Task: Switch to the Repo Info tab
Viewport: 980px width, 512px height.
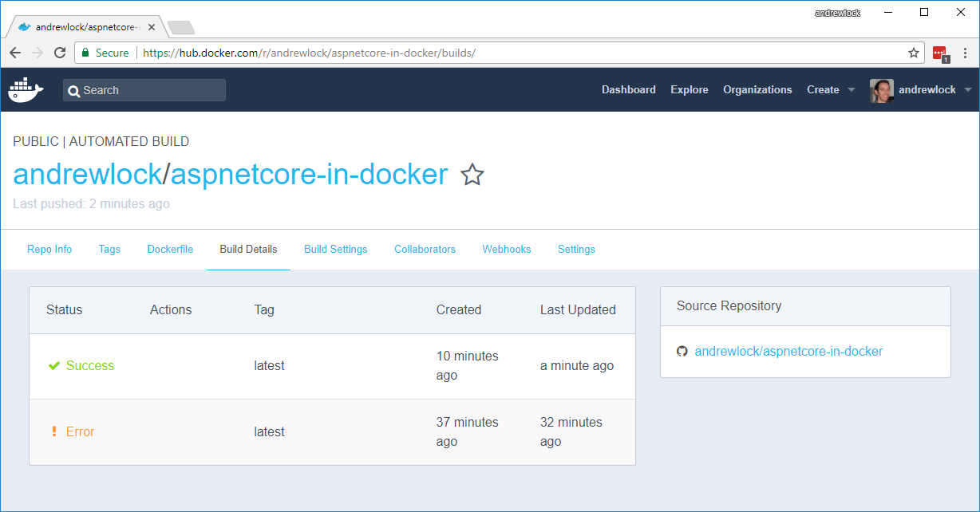Action: (49, 249)
